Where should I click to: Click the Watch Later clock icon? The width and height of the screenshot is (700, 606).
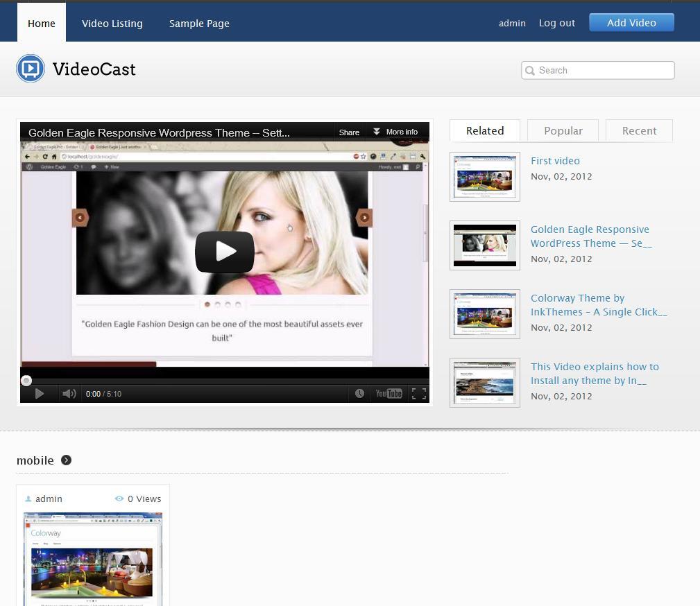(x=359, y=394)
